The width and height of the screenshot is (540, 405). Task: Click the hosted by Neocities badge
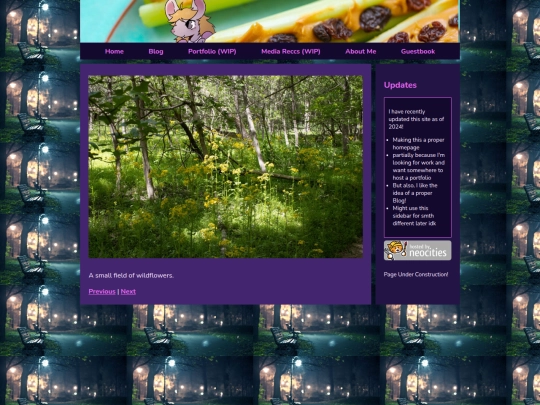417,250
